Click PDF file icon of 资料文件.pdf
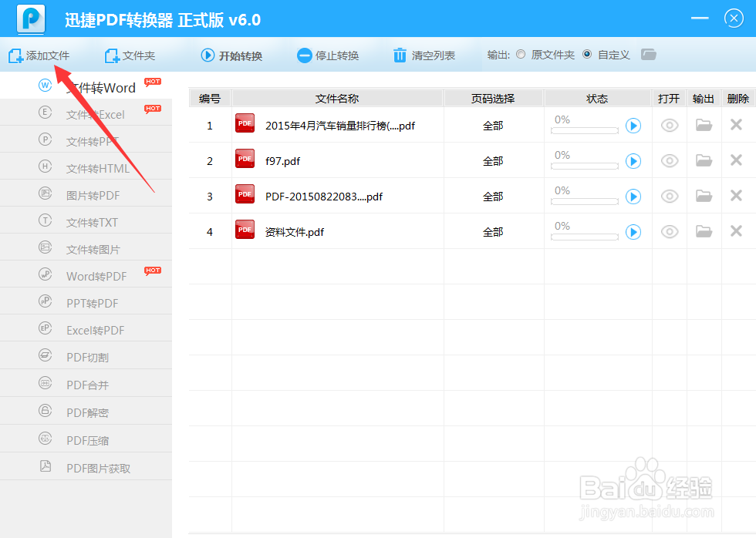Image resolution: width=756 pixels, height=538 pixels. [245, 229]
